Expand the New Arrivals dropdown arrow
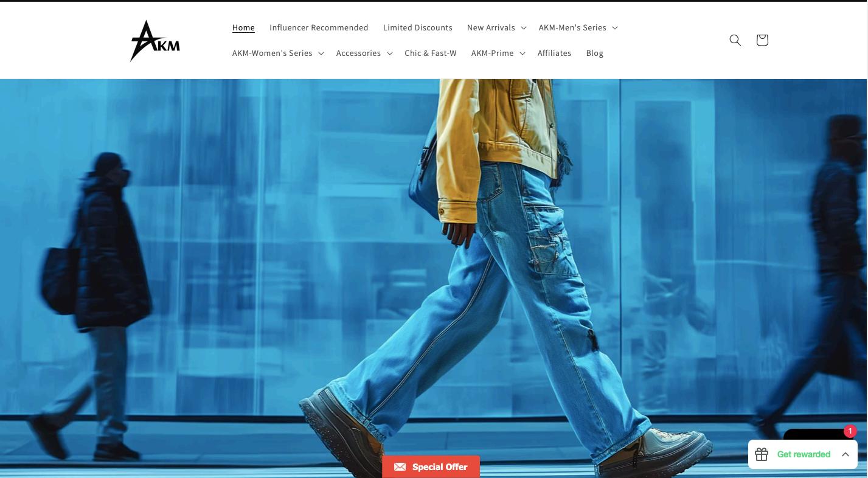This screenshot has height=478, width=868. pyautogui.click(x=523, y=28)
